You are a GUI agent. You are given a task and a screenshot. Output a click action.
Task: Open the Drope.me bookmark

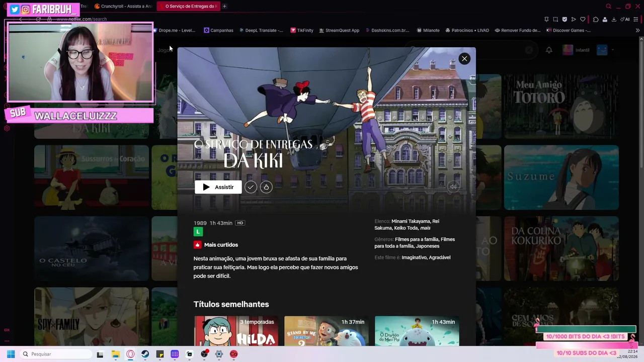tap(174, 30)
